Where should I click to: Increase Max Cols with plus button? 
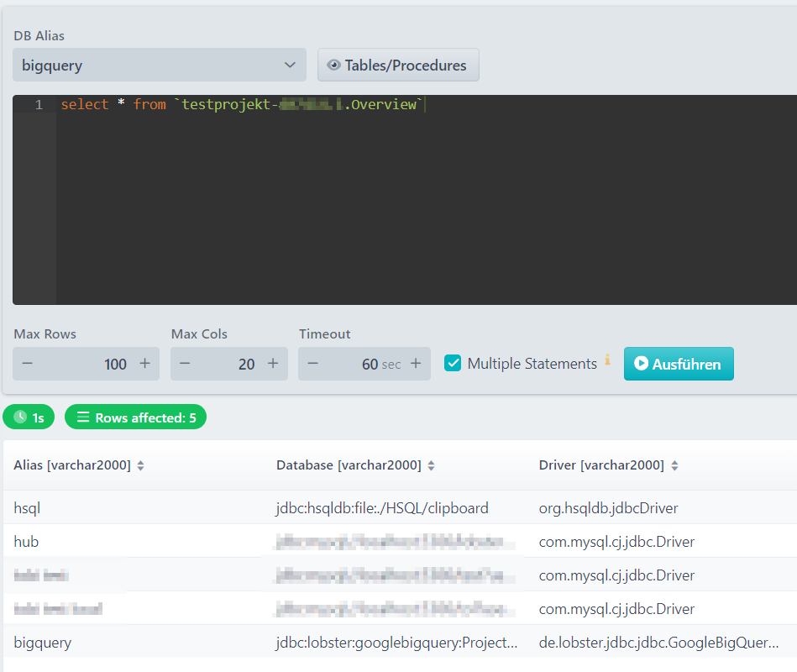(x=273, y=364)
